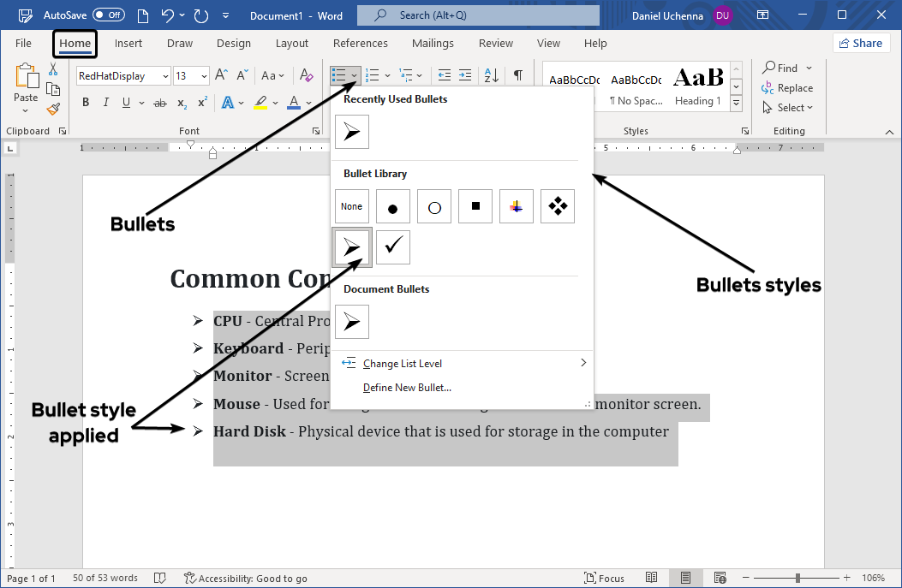Image resolution: width=902 pixels, height=588 pixels.
Task: Choose the solid square bullet style
Action: [x=475, y=206]
